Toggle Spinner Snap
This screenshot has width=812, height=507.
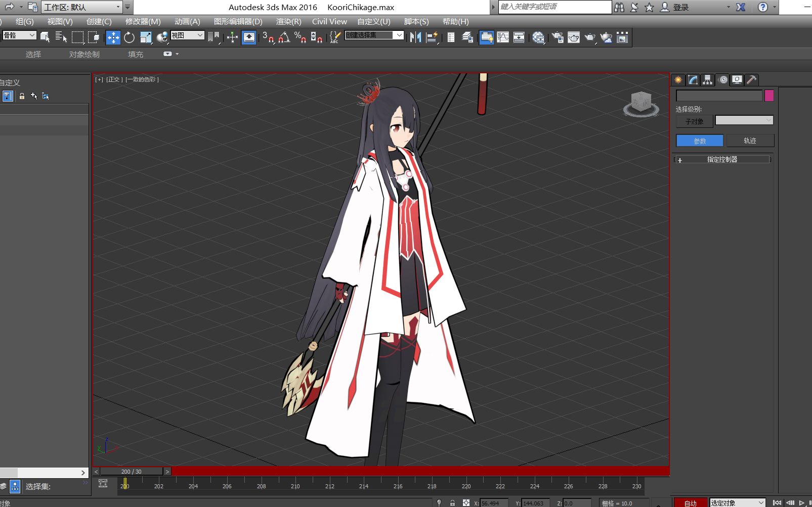point(317,37)
